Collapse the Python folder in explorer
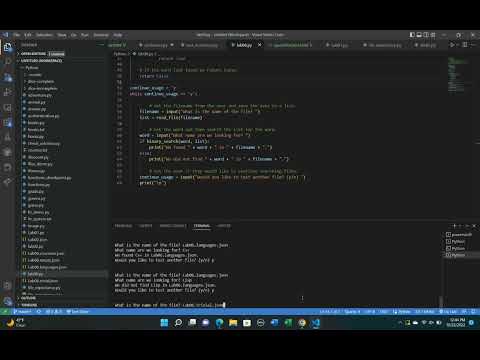The height and width of the screenshot is (360, 480). click(x=32, y=68)
